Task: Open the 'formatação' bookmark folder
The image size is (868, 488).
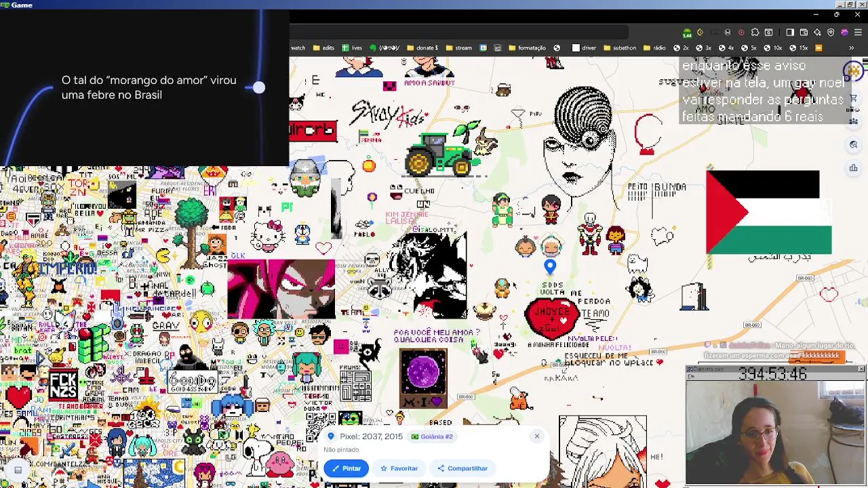Action: point(528,48)
